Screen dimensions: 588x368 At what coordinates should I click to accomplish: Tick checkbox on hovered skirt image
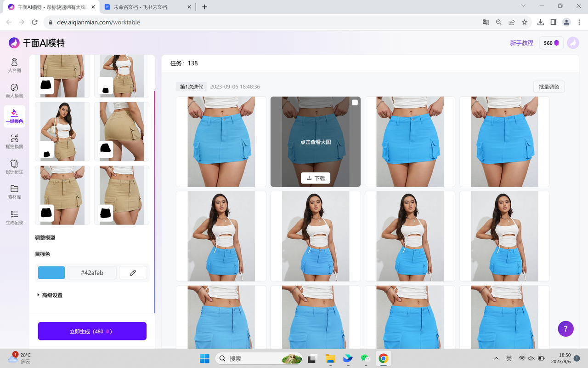[355, 103]
